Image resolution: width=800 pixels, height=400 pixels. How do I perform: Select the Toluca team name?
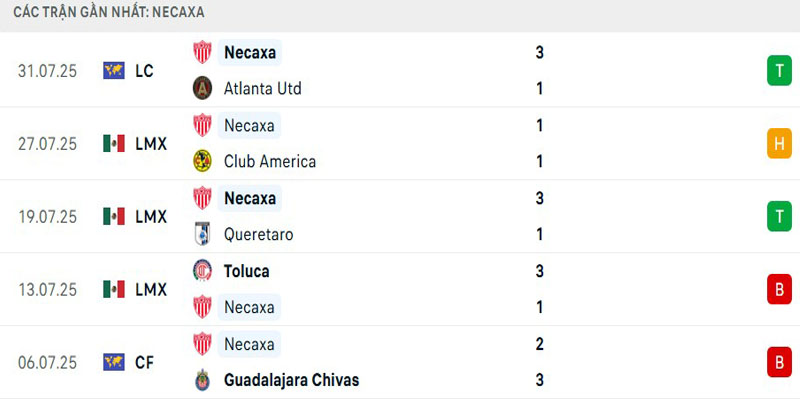tap(247, 270)
